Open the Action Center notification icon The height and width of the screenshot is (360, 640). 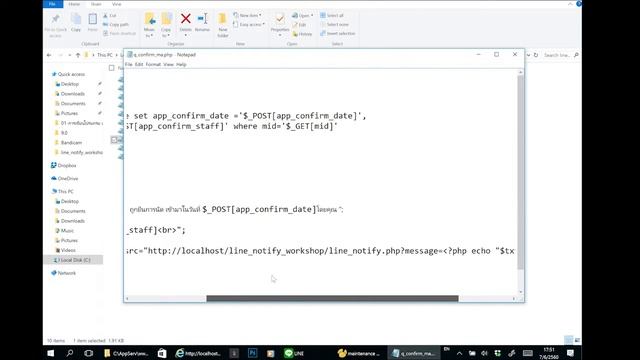571,353
